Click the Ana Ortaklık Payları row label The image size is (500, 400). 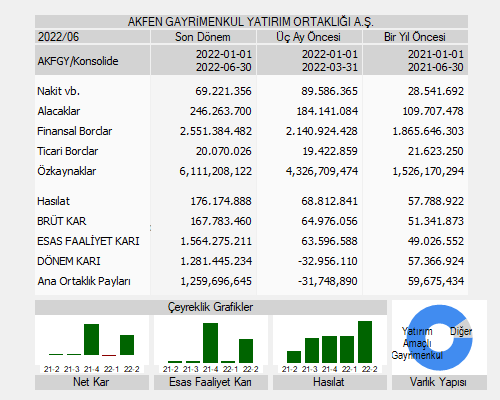[x=84, y=281]
